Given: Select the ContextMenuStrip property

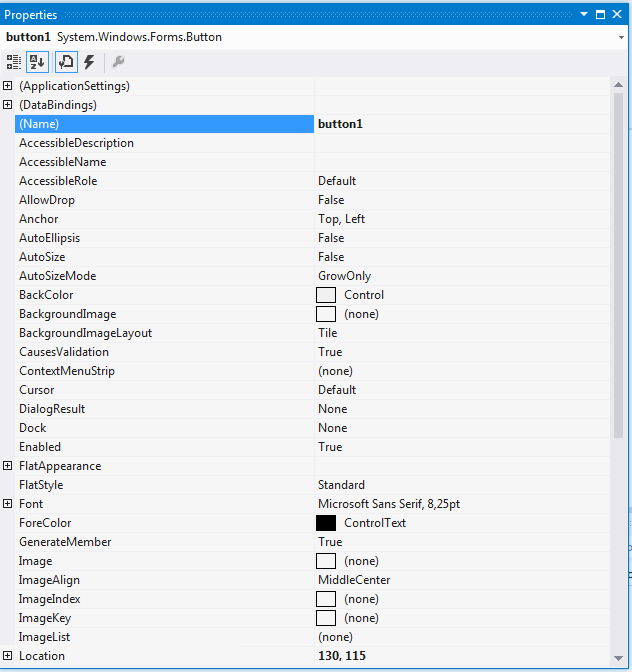Looking at the screenshot, I should coord(67,371).
